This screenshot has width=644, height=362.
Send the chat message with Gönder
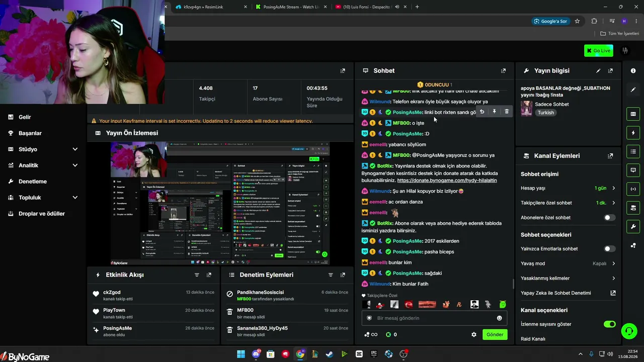(x=495, y=334)
